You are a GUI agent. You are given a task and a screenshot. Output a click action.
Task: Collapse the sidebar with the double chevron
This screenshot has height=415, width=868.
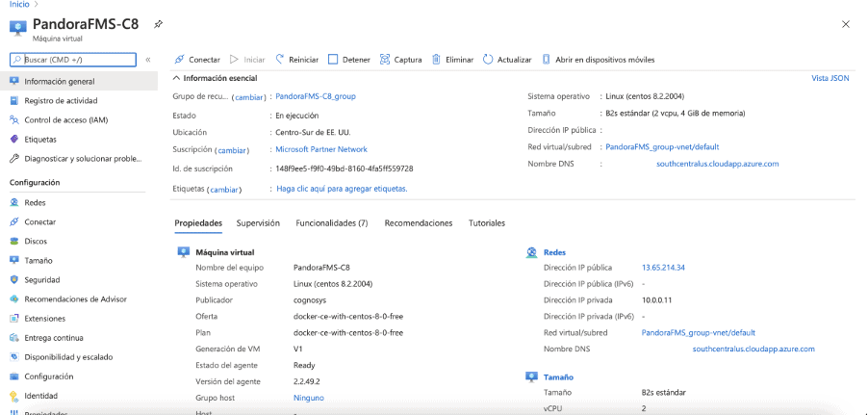tap(148, 60)
